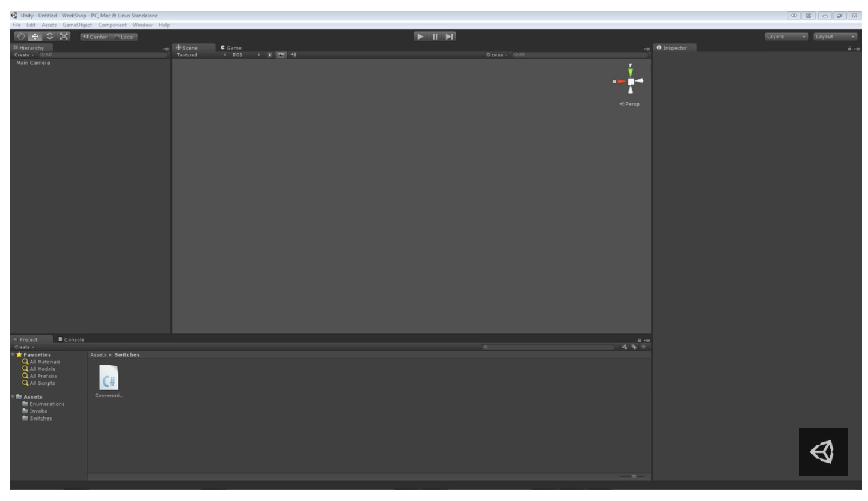Select the Hierarchy tab

(32, 48)
